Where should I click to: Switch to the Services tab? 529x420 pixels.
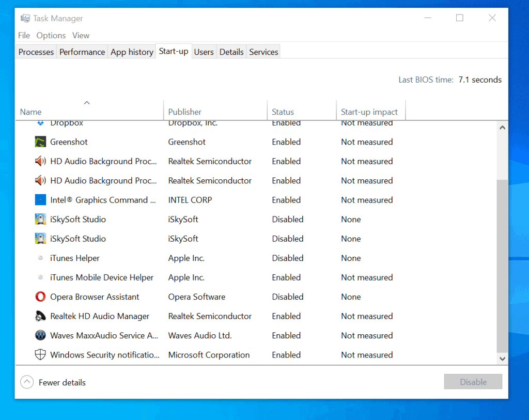(x=263, y=51)
